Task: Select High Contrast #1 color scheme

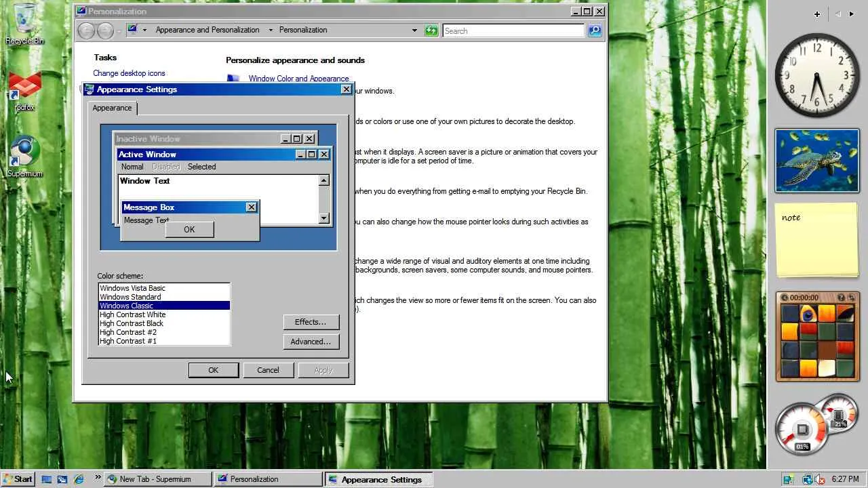Action: click(x=164, y=341)
